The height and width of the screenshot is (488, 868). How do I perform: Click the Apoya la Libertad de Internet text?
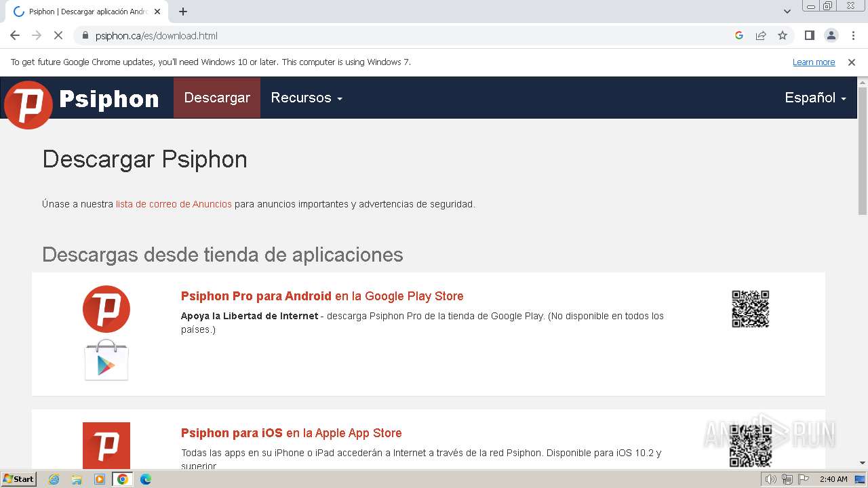(x=250, y=316)
